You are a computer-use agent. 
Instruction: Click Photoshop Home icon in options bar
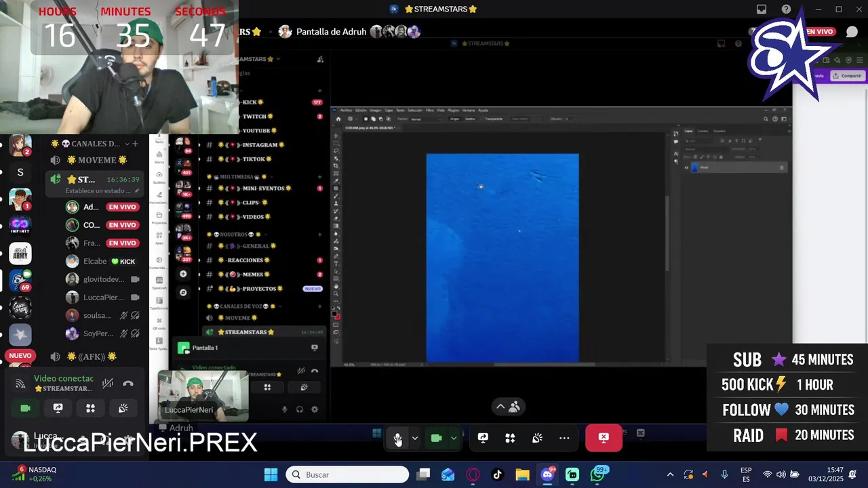(x=339, y=119)
